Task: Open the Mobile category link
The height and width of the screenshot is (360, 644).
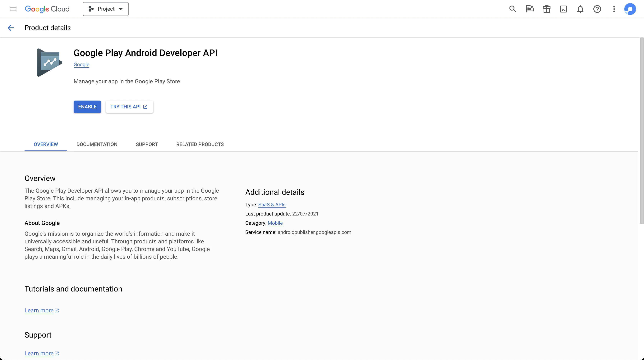Action: pyautogui.click(x=275, y=223)
